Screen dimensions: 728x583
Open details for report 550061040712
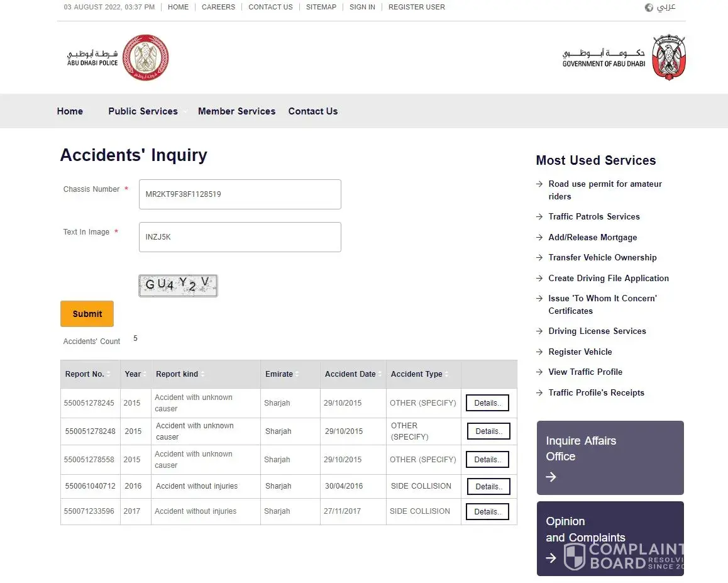coord(488,486)
